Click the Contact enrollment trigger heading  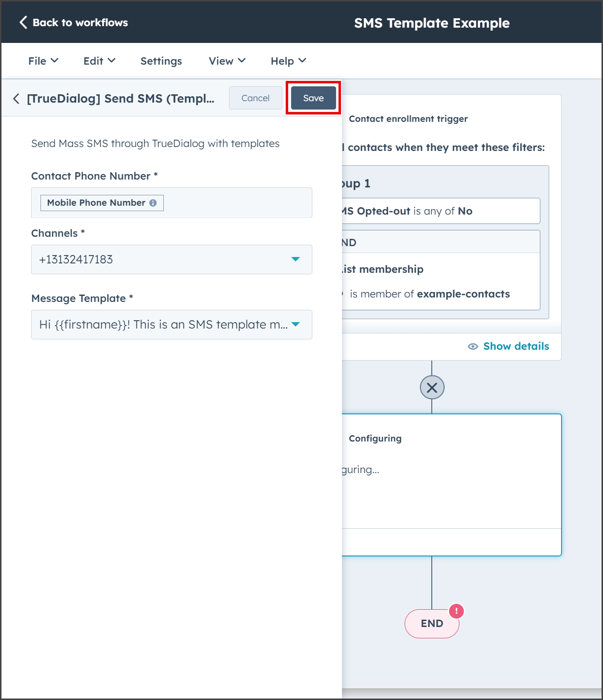408,119
